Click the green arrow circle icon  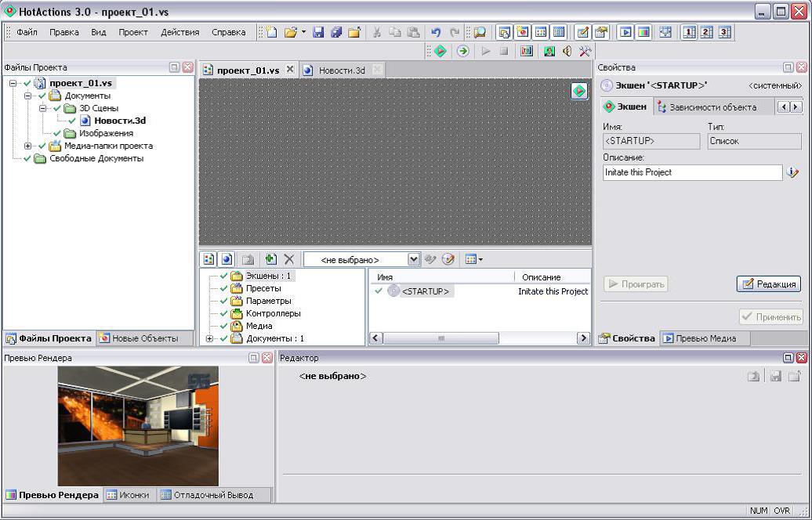463,51
